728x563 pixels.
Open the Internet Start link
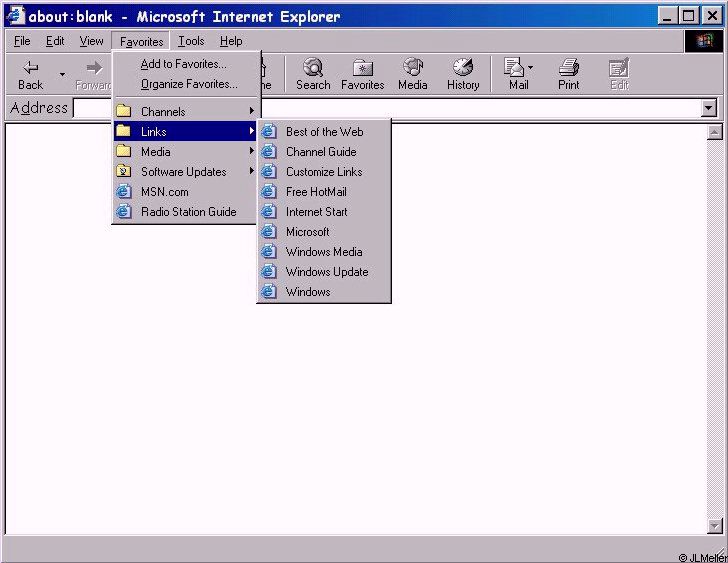pyautogui.click(x=324, y=212)
